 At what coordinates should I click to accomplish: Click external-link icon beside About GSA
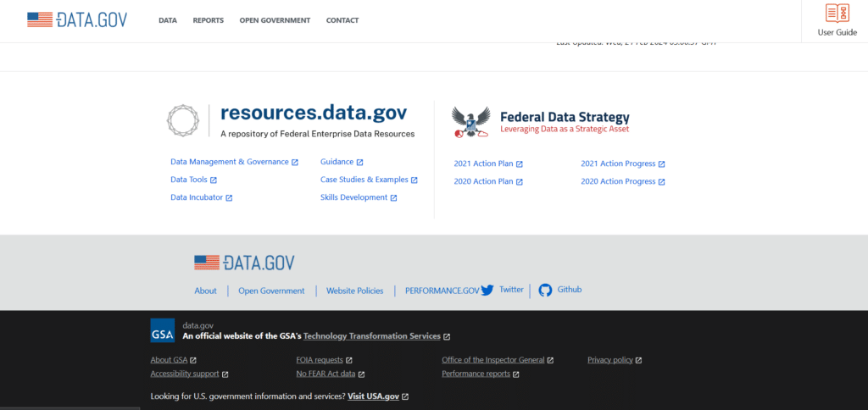click(x=193, y=360)
